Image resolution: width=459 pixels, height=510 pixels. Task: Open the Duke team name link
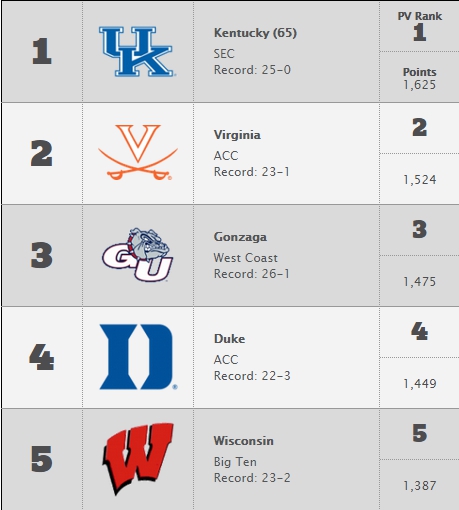point(229,339)
